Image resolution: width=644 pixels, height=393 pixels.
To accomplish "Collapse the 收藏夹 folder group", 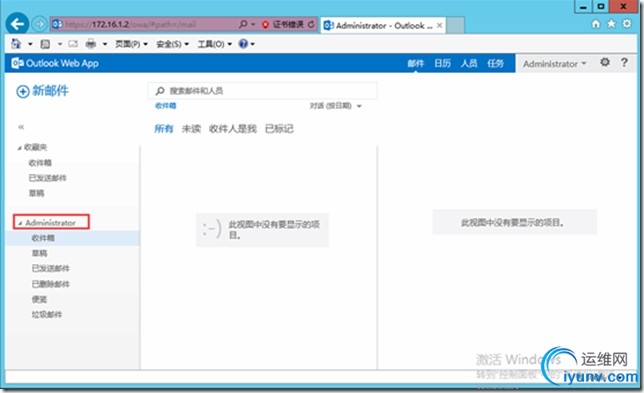I will (19, 148).
